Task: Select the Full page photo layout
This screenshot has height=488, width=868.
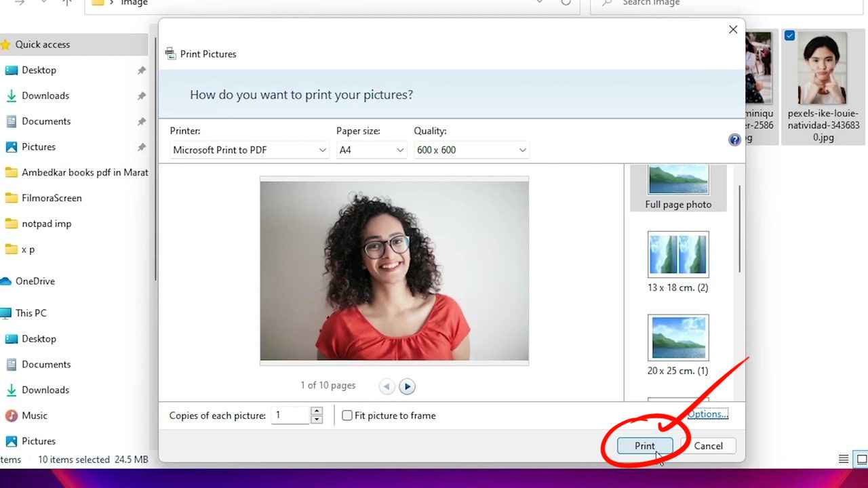Action: [678, 186]
